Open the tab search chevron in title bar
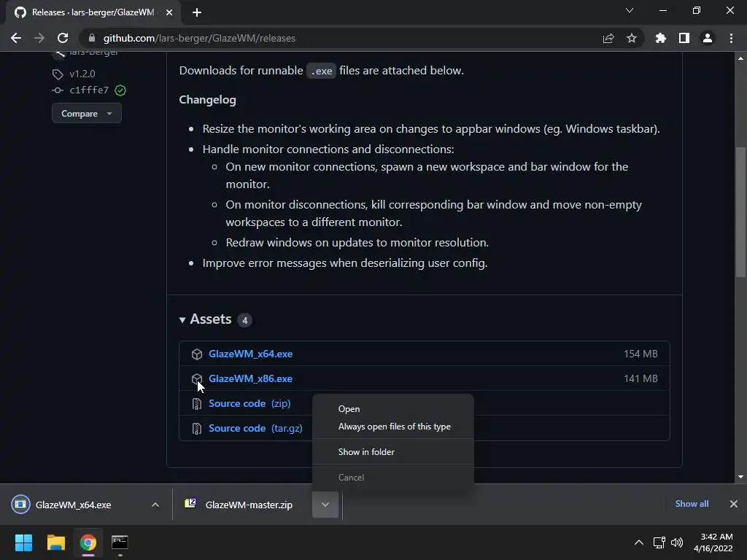This screenshot has width=747, height=560. click(630, 10)
